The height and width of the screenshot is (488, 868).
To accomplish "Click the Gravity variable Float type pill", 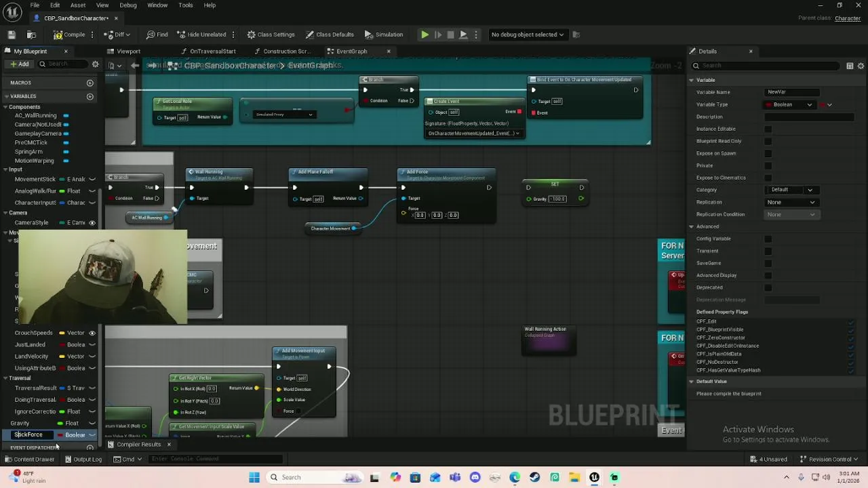I will (x=67, y=424).
